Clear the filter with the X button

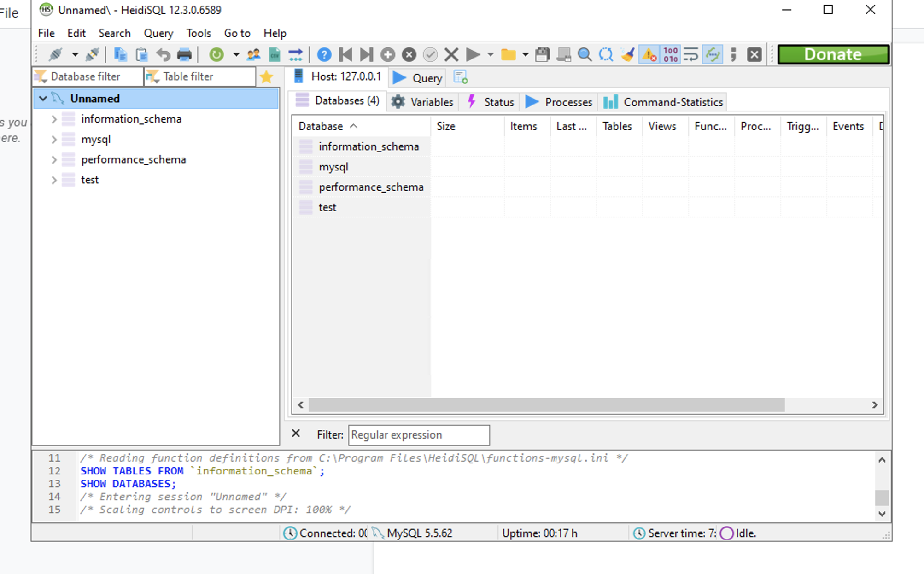(x=295, y=433)
